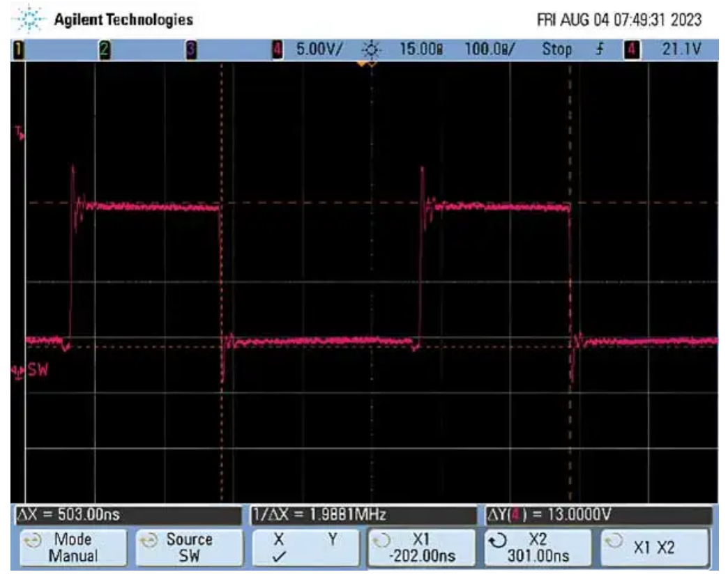Click the knob icon on Mode softkey

(x=33, y=541)
